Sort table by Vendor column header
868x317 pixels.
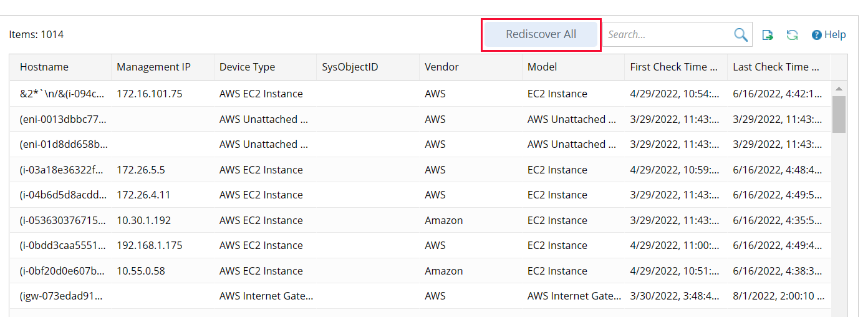[x=441, y=67]
